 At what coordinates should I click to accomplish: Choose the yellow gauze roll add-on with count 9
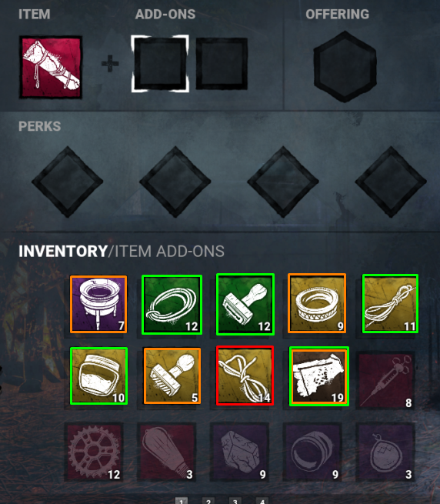click(x=317, y=303)
